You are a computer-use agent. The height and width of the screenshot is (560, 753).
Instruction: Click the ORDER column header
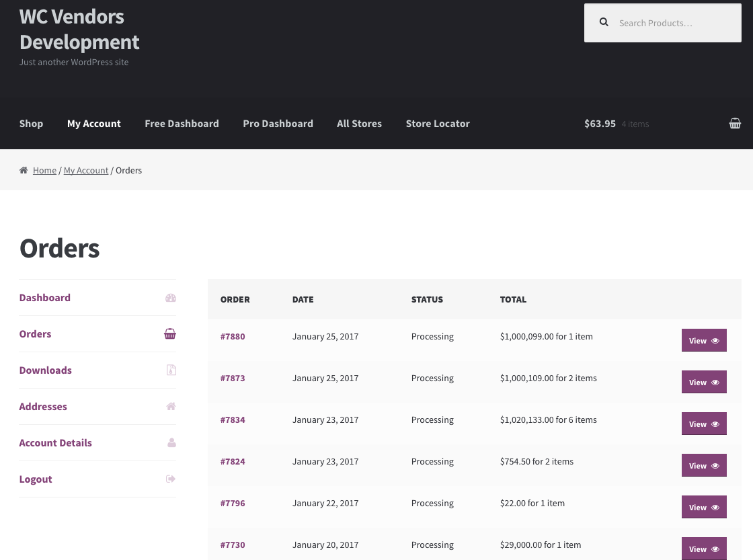(x=235, y=299)
